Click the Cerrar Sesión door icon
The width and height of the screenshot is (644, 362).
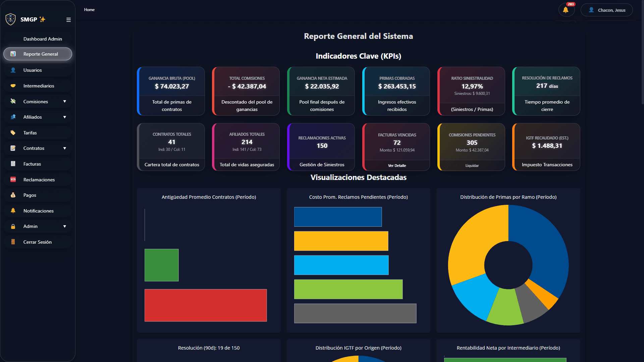13,242
